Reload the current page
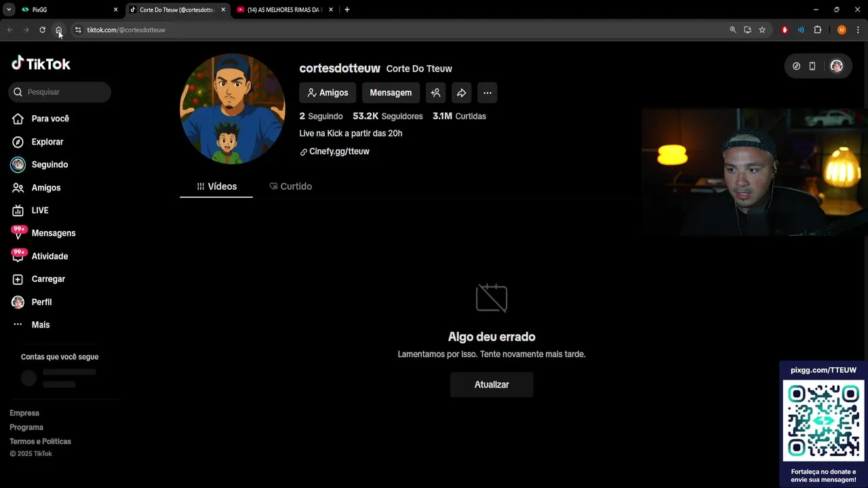Viewport: 868px width, 488px height. 43,30
